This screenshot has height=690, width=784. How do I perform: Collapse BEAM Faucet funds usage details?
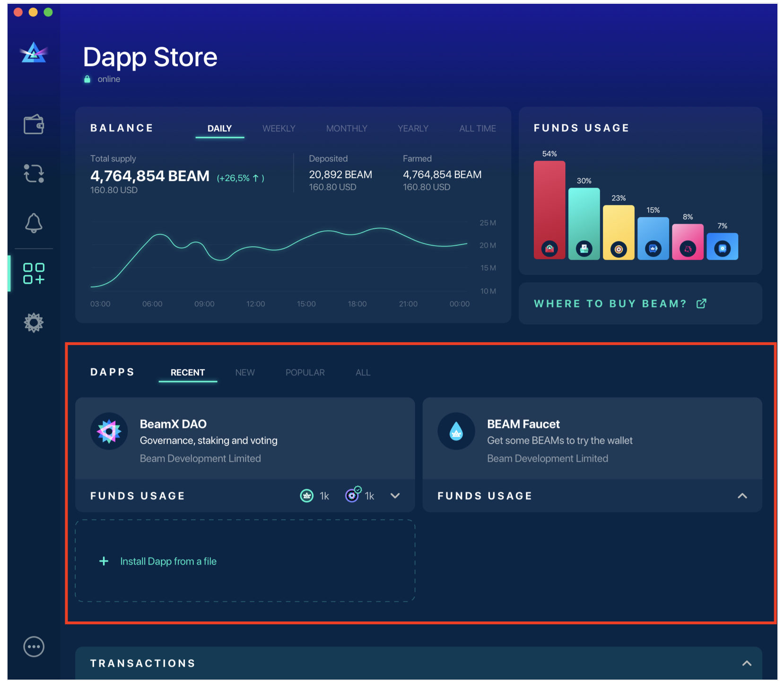pyautogui.click(x=742, y=496)
